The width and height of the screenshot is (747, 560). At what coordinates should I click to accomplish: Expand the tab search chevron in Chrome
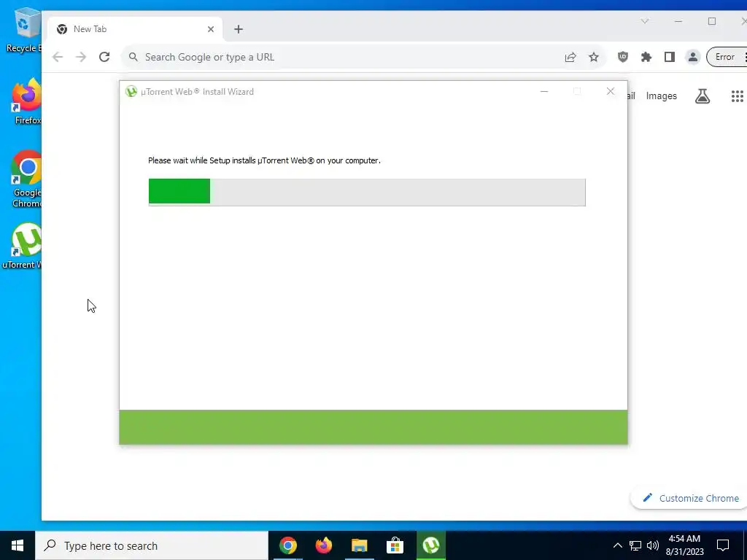(645, 21)
